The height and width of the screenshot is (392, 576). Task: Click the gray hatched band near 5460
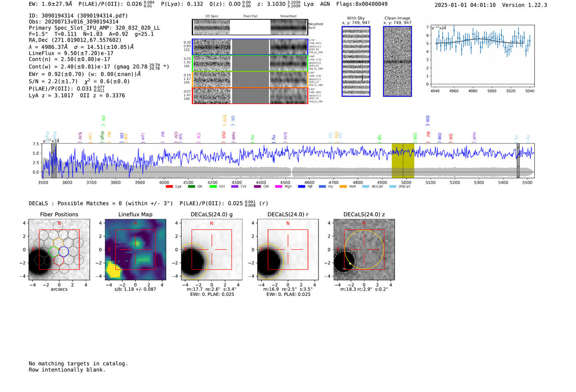click(x=518, y=160)
